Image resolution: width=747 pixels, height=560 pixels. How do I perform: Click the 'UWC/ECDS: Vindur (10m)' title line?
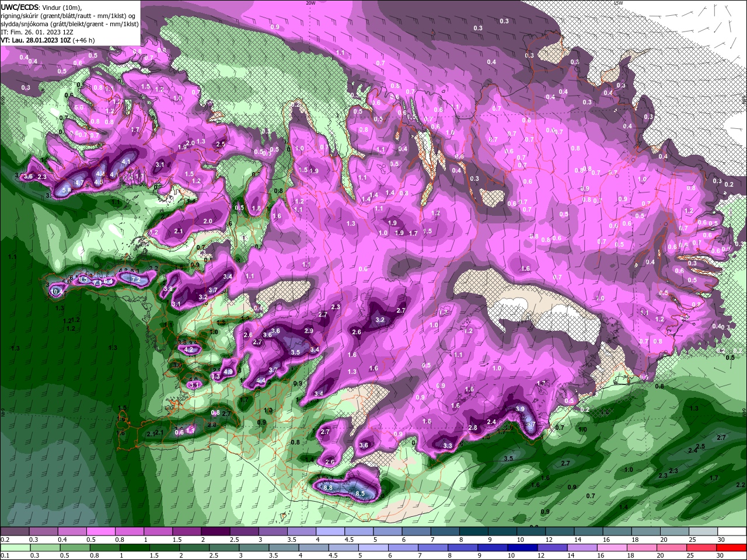tap(41, 7)
